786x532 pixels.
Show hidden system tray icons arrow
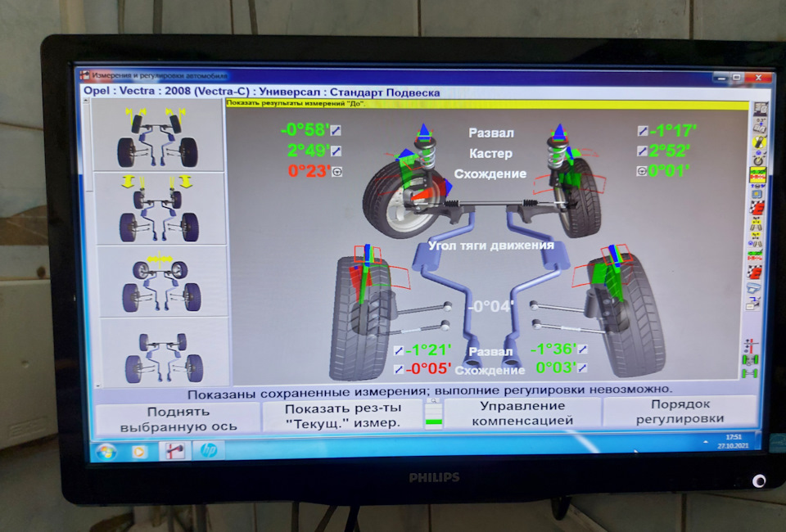(706, 442)
